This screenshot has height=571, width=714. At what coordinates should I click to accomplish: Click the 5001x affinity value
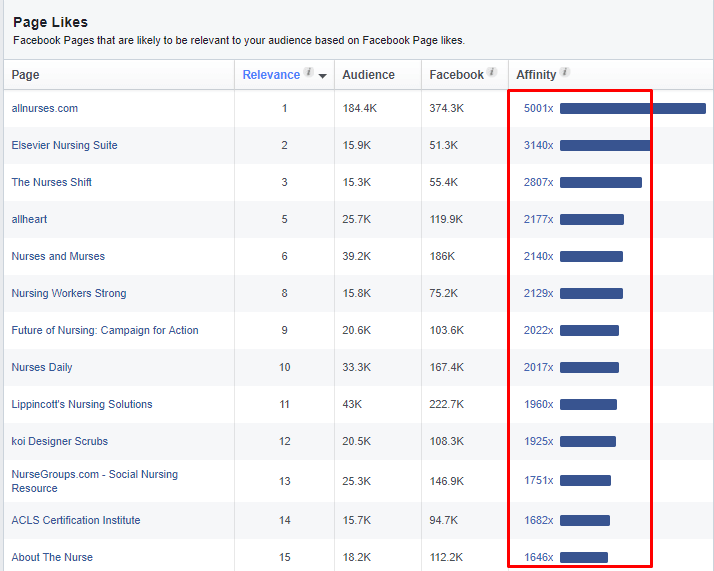[x=539, y=108]
